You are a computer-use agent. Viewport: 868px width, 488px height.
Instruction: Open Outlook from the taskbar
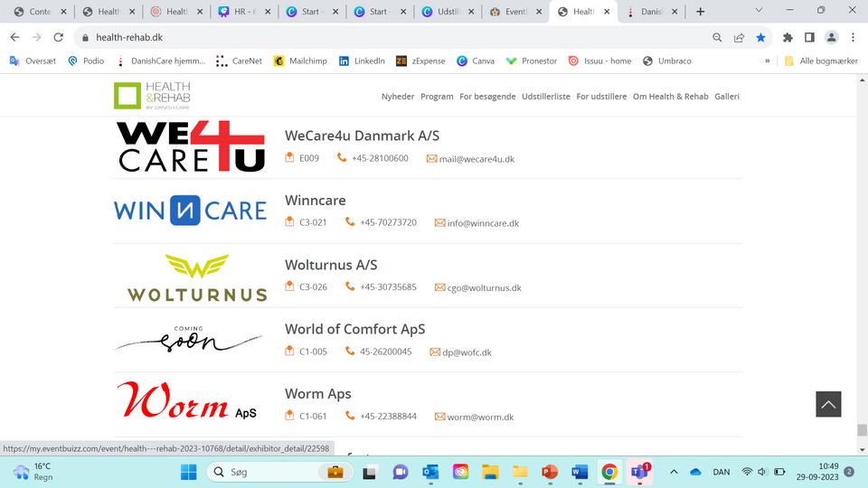point(430,472)
